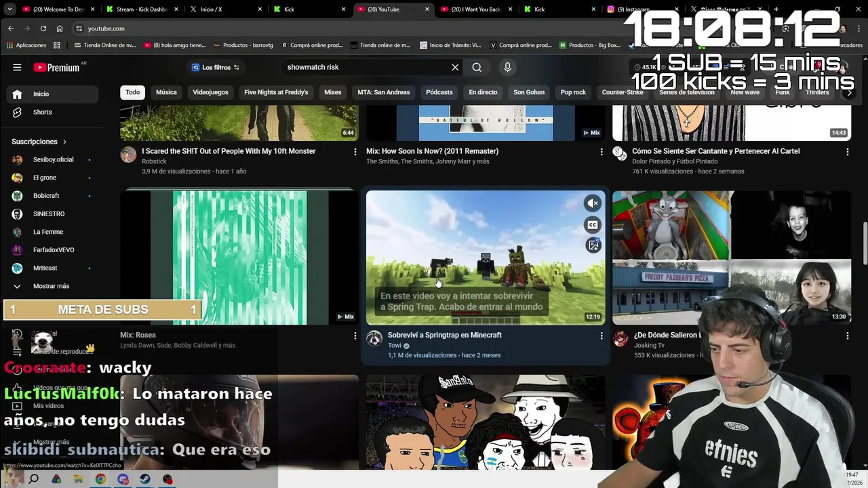Click Chrome icon in taskbar
Viewport: 868px width, 488px height.
click(100, 479)
